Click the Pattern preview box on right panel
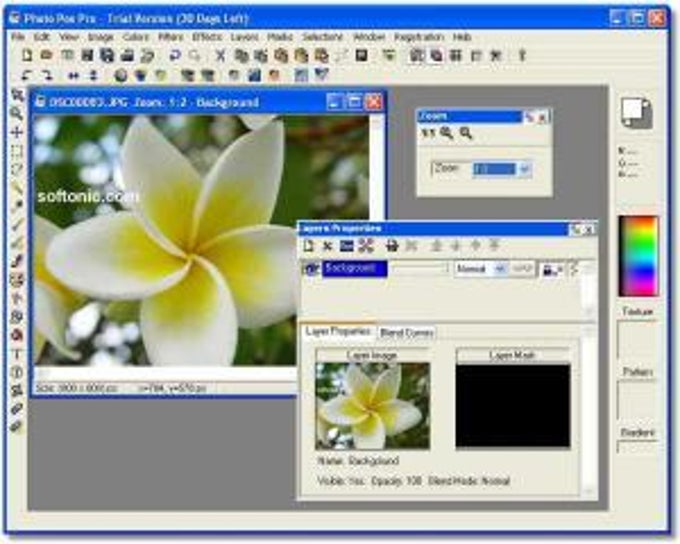The height and width of the screenshot is (544, 680). 637,400
